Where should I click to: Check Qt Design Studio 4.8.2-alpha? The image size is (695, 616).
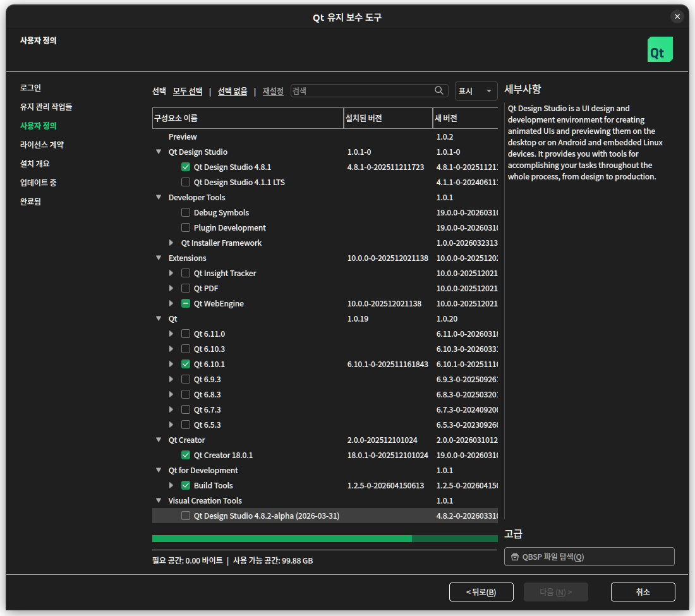click(x=186, y=516)
